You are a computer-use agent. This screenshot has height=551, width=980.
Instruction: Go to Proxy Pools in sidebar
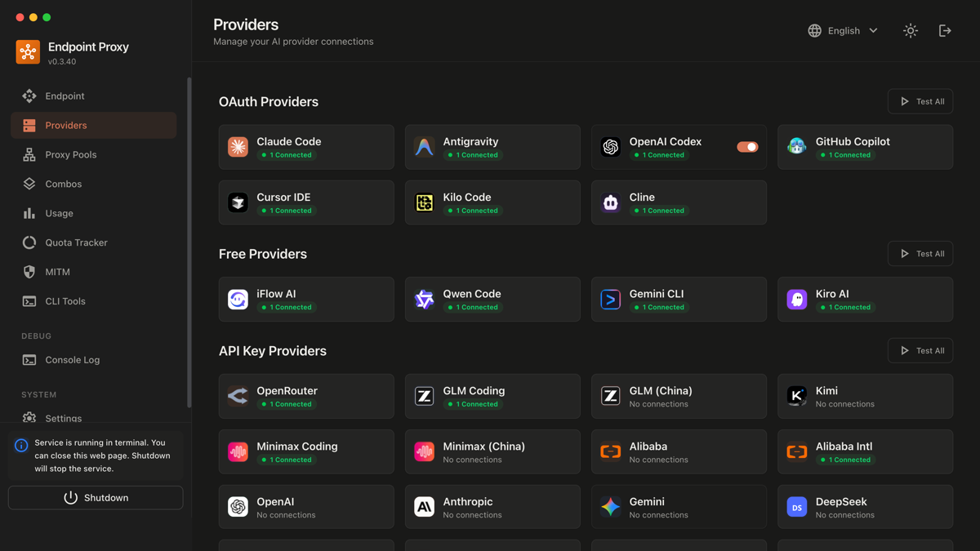click(94, 155)
